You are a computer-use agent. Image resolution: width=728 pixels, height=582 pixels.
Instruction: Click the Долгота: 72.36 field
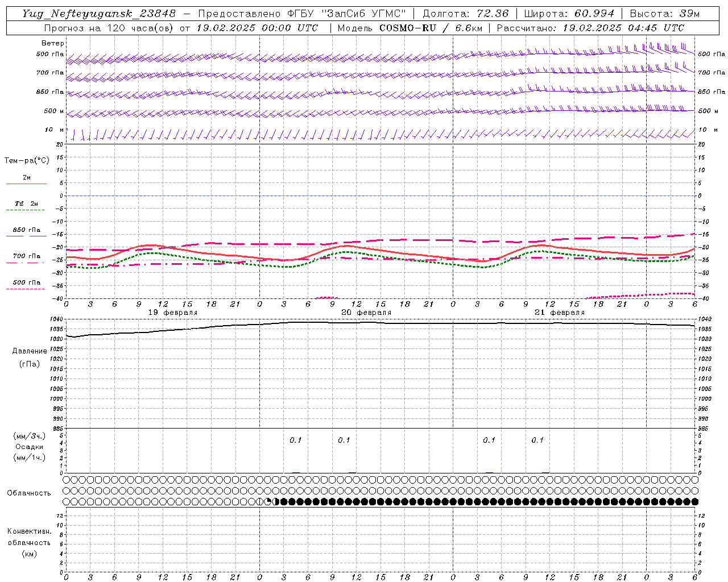[x=465, y=14]
